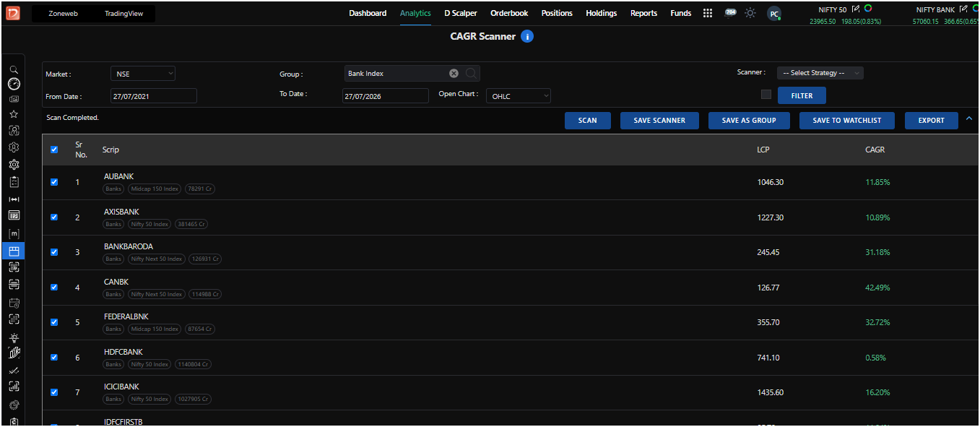The height and width of the screenshot is (427, 980).
Task: Click the FILTER button
Action: (802, 95)
